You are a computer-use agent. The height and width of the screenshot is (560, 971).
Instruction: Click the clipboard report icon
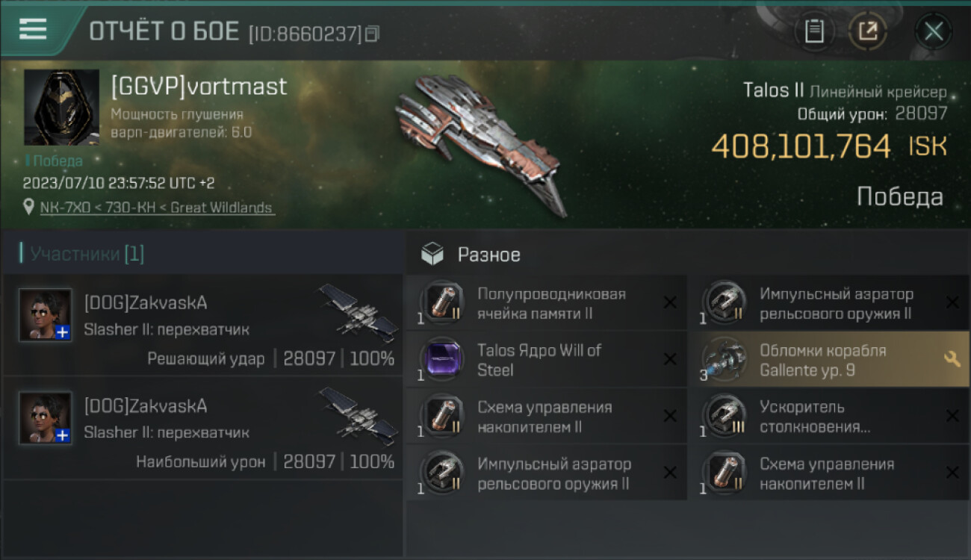[x=814, y=31]
